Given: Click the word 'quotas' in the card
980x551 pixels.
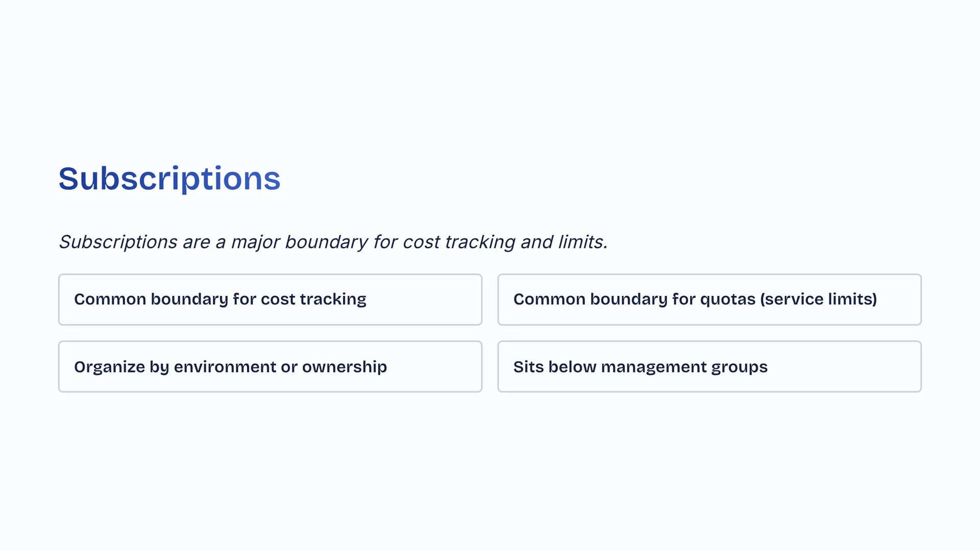Looking at the screenshot, I should [727, 299].
